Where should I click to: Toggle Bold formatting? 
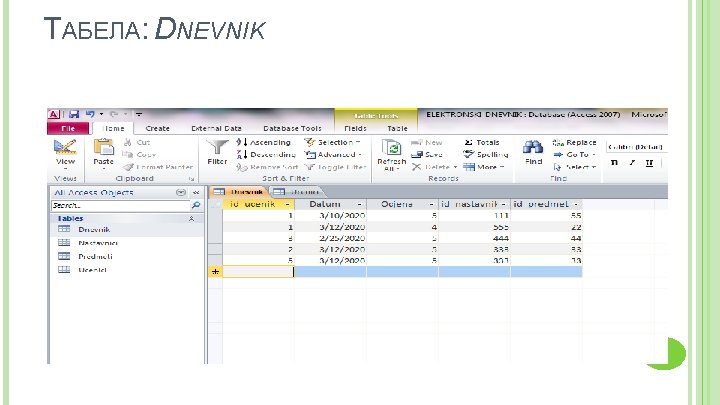tap(614, 163)
